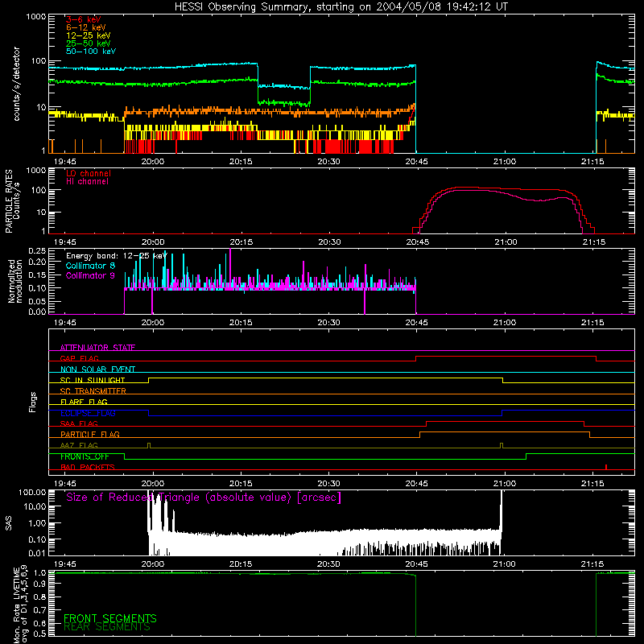Click the 20:30 tick under the Flags panel

point(328,484)
